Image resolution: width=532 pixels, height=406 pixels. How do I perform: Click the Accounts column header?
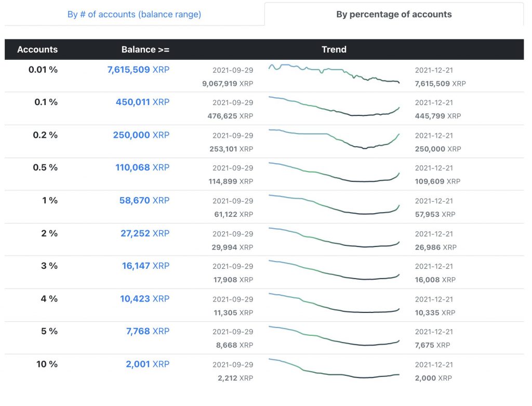coord(37,49)
